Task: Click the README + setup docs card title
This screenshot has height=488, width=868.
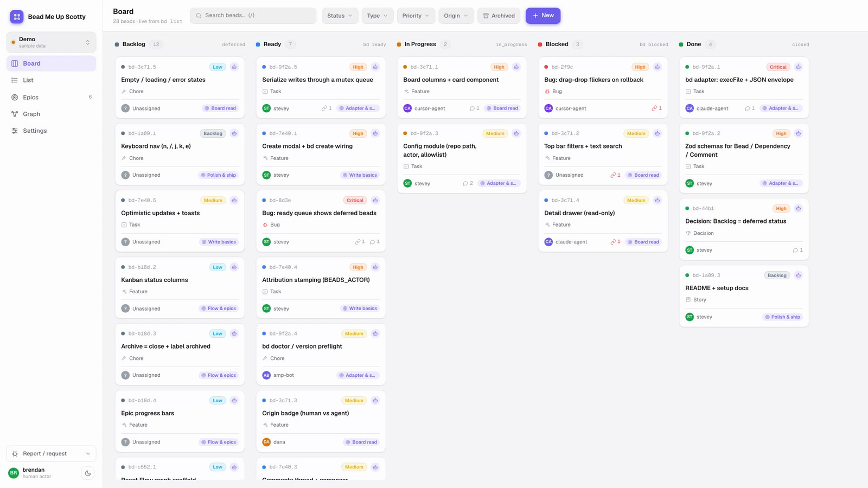Action: (x=717, y=288)
